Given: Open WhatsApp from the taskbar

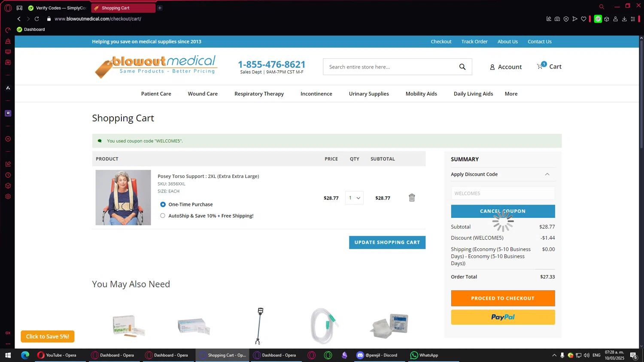Looking at the screenshot, I should 424,355.
